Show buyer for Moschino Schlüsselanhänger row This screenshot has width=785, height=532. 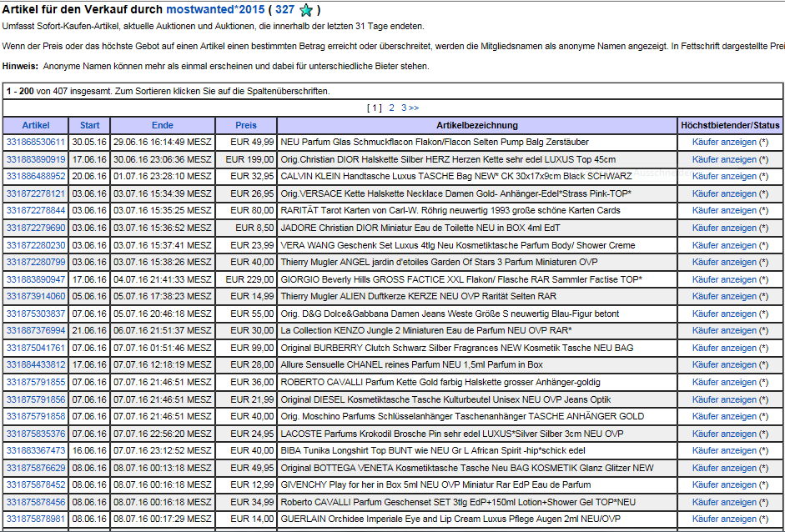(x=724, y=416)
